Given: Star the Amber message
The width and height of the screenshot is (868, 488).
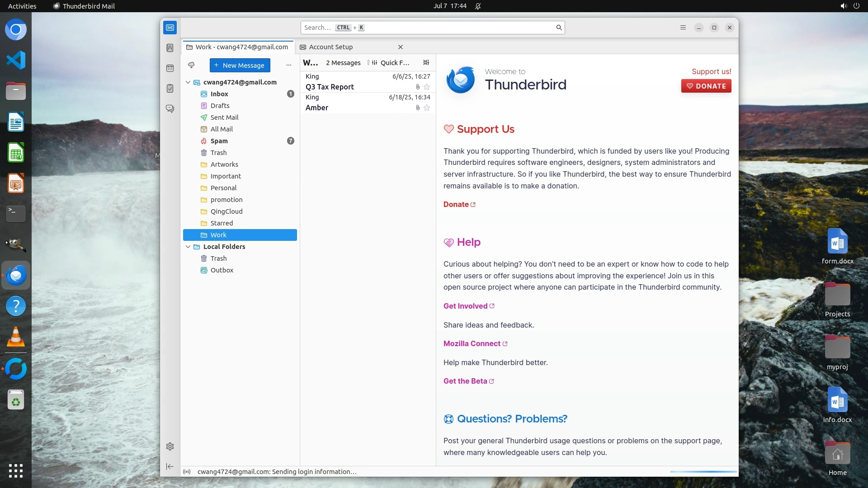Looking at the screenshot, I should (427, 108).
